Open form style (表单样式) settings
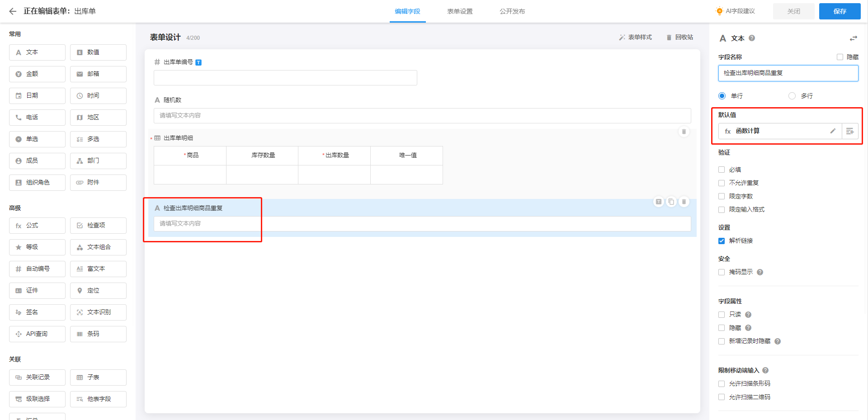 tap(635, 38)
